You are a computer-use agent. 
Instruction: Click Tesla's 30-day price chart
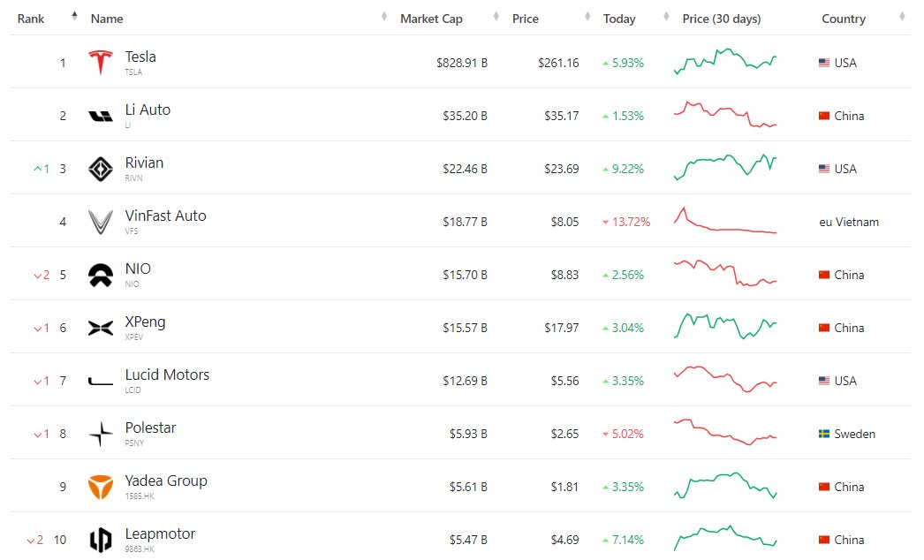[x=725, y=62]
